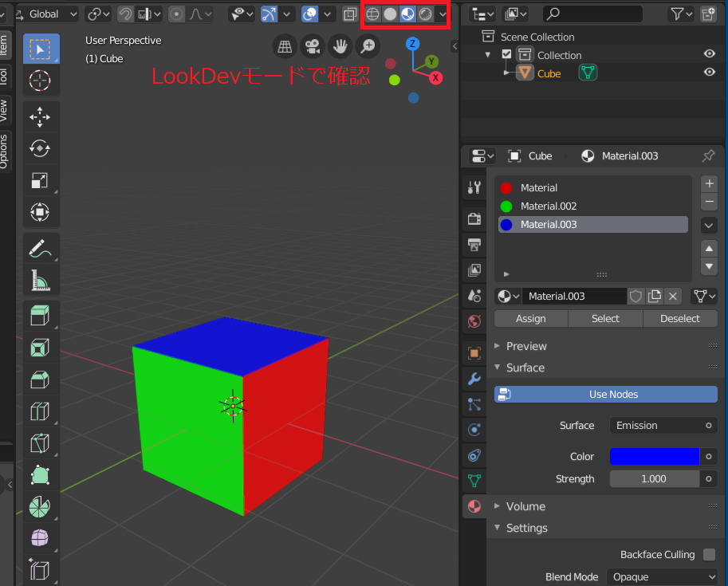Click the Strength 1.000 field

coord(654,478)
